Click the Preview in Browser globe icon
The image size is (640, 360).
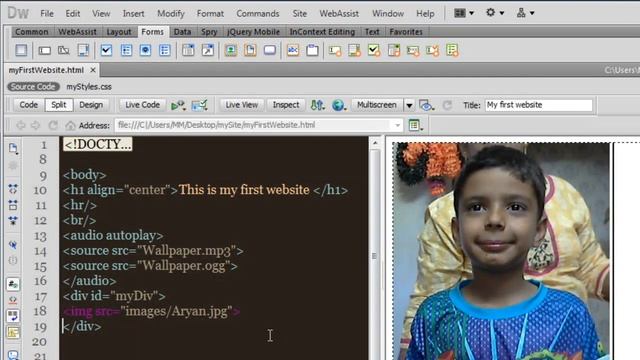tap(339, 105)
